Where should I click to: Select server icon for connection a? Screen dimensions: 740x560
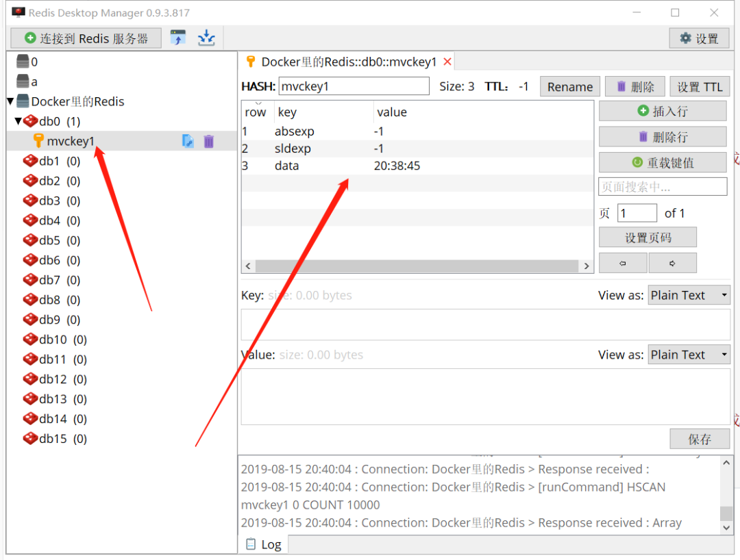click(23, 81)
